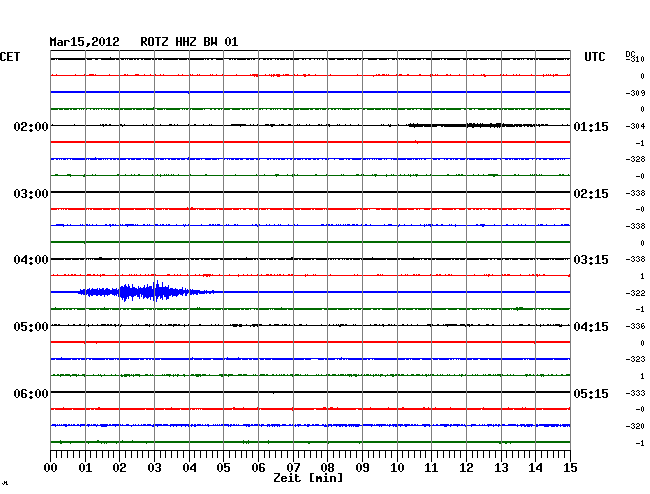Pick minute tick label "14" on time axis

(535, 467)
